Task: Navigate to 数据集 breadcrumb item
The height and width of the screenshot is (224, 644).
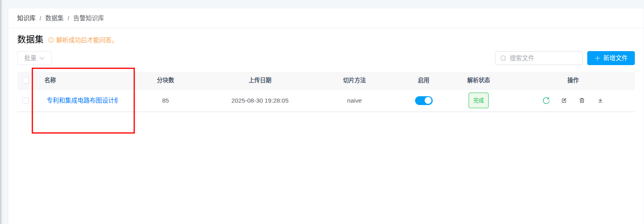Action: point(54,18)
